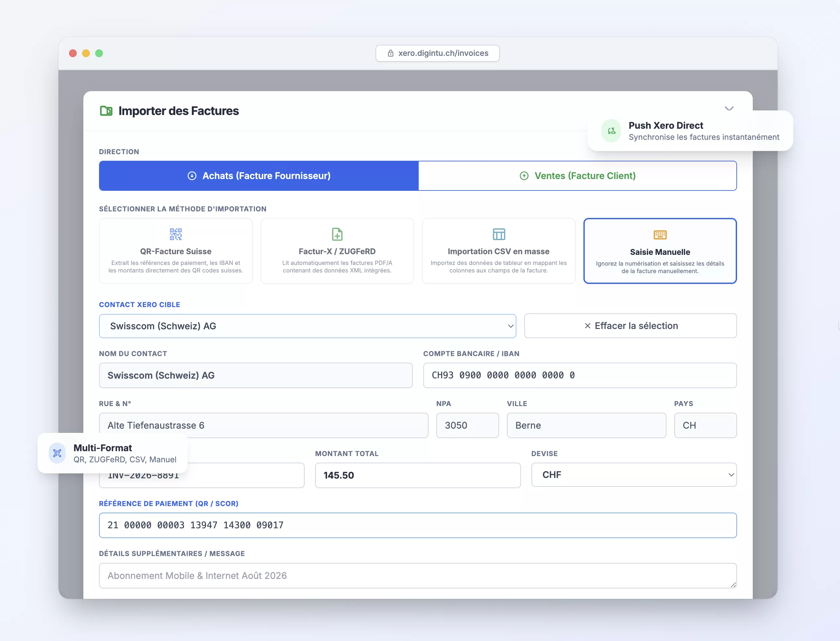Click the Montant total label

[x=347, y=453]
